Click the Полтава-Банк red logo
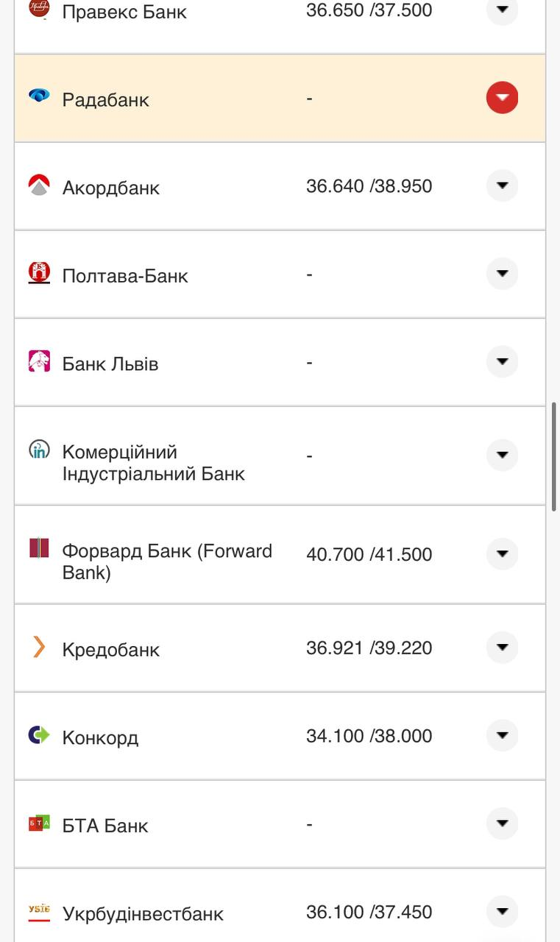 39,275
